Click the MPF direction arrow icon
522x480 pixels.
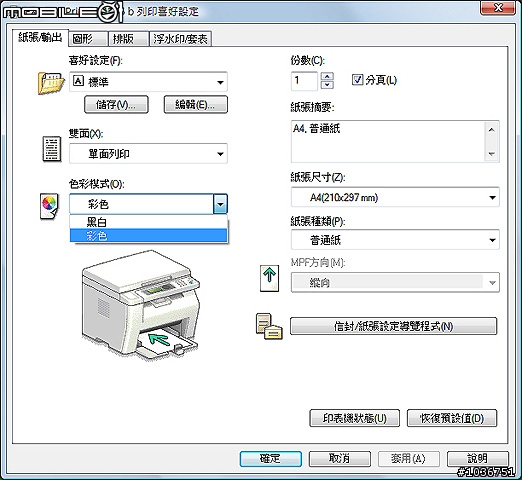(269, 278)
